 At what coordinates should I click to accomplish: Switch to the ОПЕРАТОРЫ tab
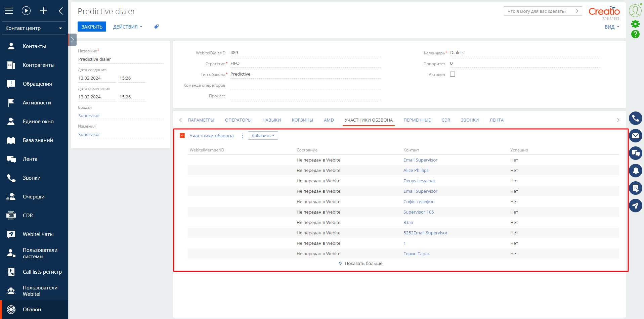(238, 120)
